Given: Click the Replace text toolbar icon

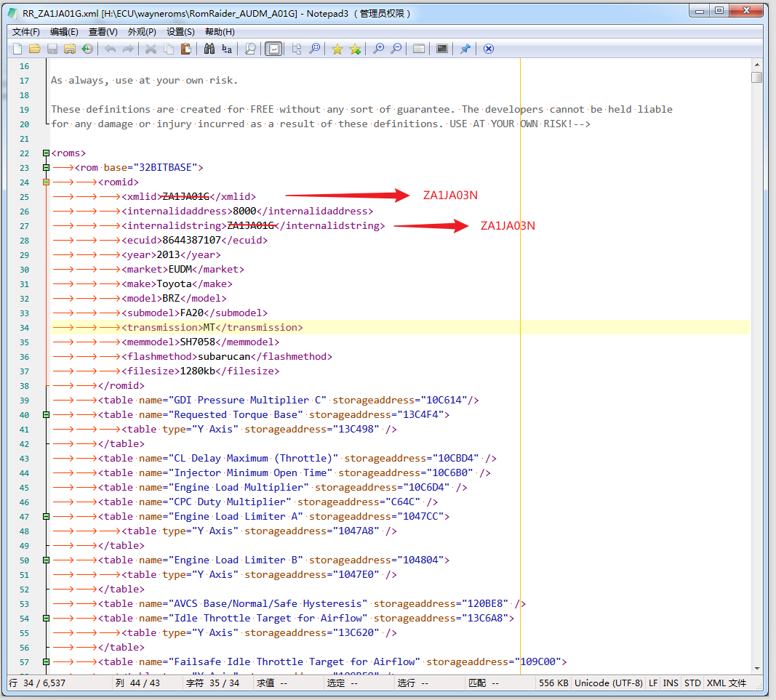Looking at the screenshot, I should tap(227, 49).
